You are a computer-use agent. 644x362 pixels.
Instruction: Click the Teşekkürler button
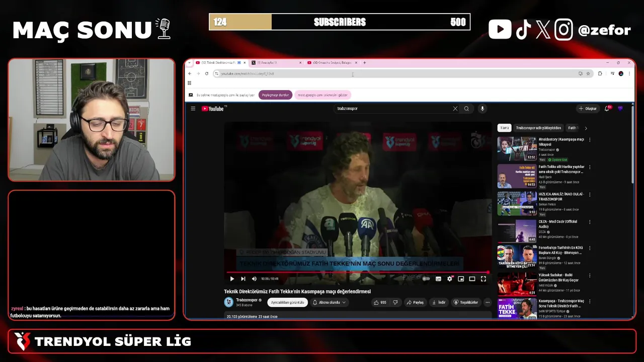tap(466, 302)
